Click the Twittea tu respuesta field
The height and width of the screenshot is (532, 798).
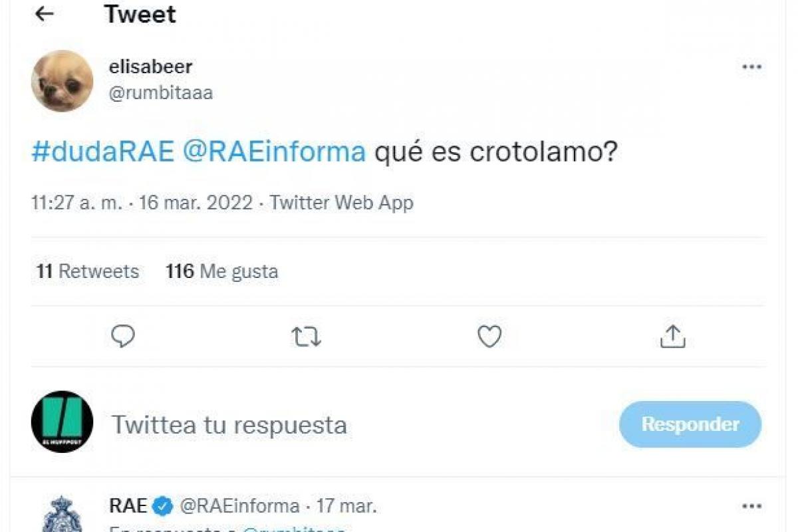(x=229, y=424)
